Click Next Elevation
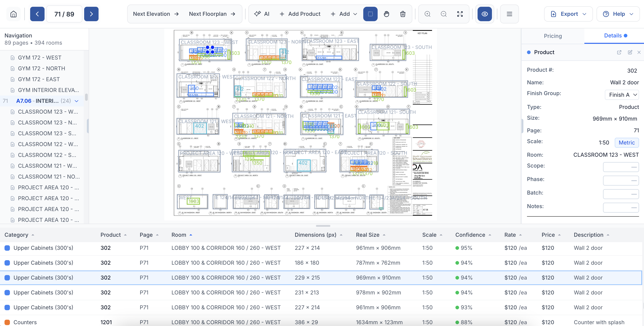The width and height of the screenshot is (644, 326). coord(155,14)
